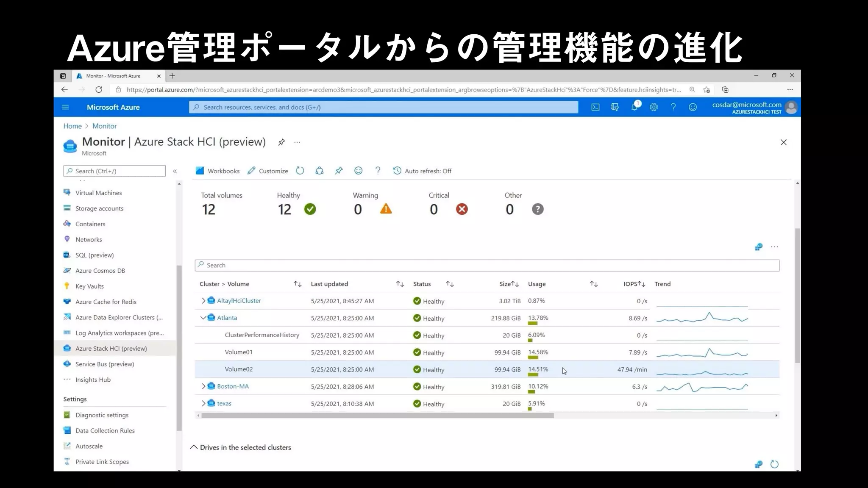The width and height of the screenshot is (868, 488).
Task: Collapse the Atlanta cluster row
Action: [203, 318]
